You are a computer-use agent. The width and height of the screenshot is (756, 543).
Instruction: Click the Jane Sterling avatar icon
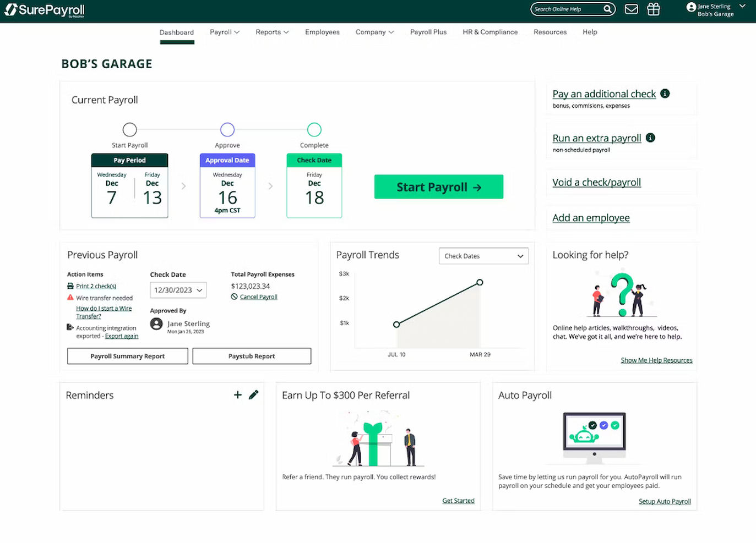tap(690, 7)
